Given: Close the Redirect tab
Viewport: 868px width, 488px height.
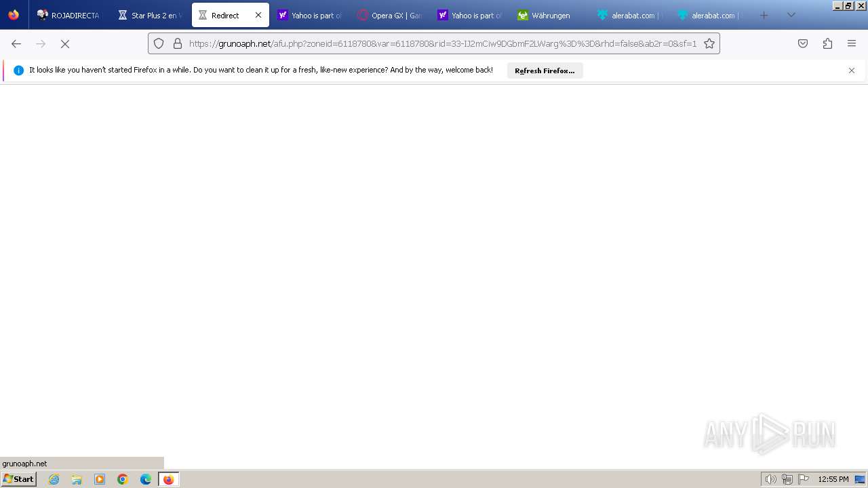Looking at the screenshot, I should tap(258, 15).
